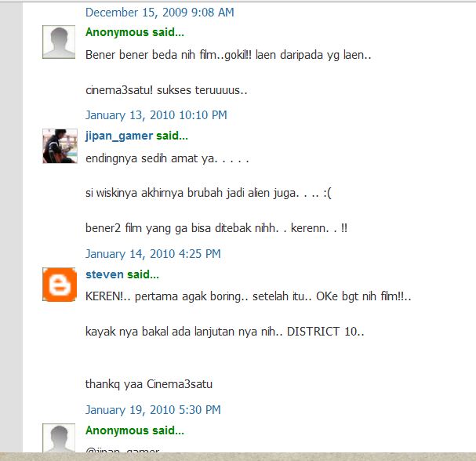
Task: Click steven's orange Blogger icon
Action: (59, 285)
